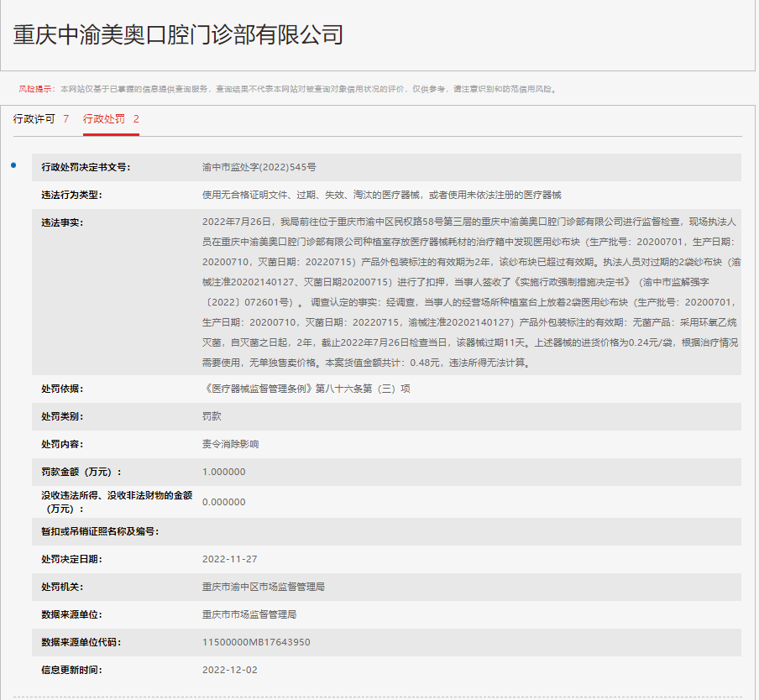The image size is (759, 700).
Task: Click the blue bullet marker beside the record
Action: point(13,165)
